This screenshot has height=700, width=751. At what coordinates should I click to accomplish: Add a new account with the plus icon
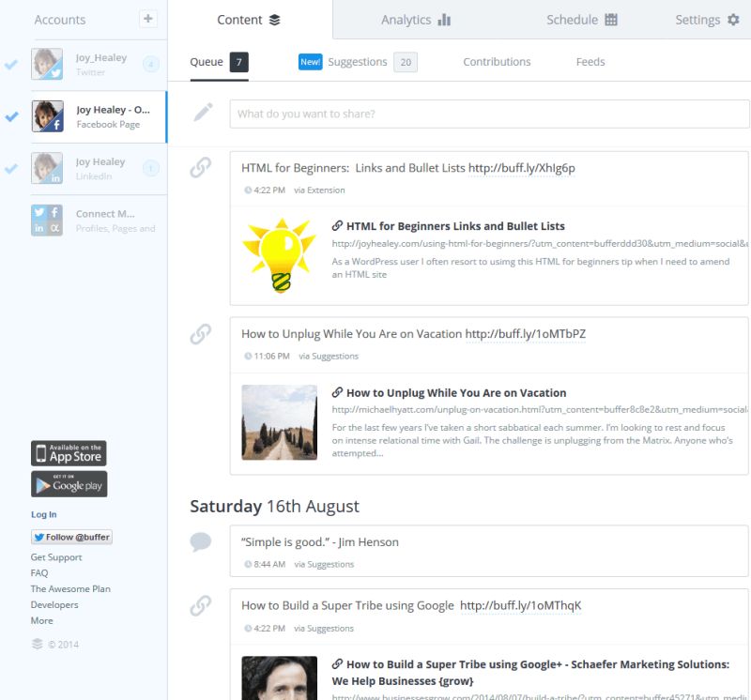(146, 19)
